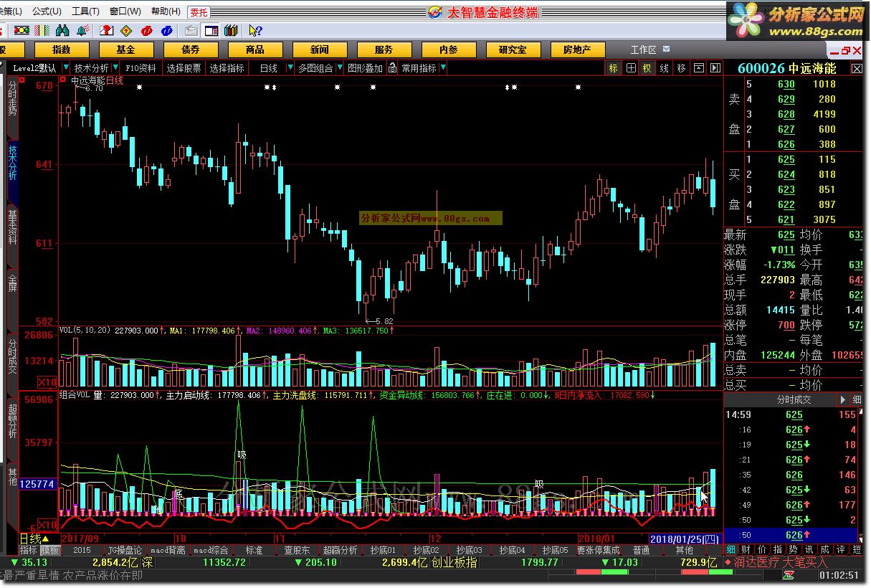Image resolution: width=871 pixels, height=588 pixels.
Task: Expand the 常用指标 dropdown arrow
Action: (443, 68)
